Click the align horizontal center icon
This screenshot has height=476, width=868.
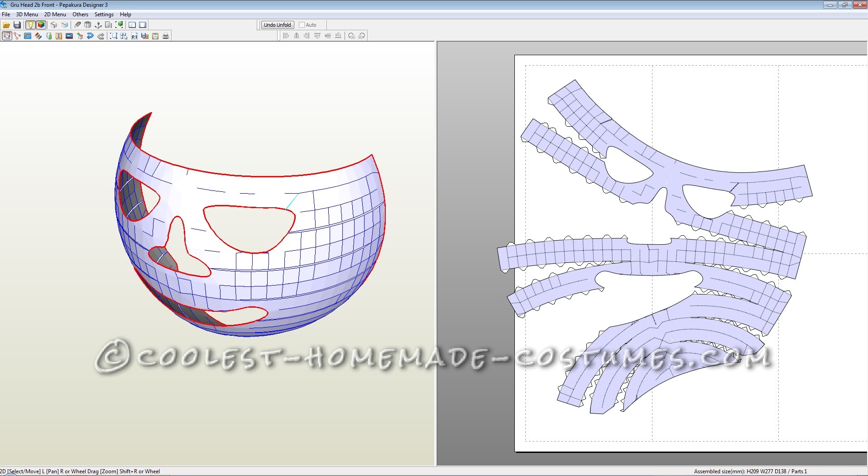click(x=297, y=36)
